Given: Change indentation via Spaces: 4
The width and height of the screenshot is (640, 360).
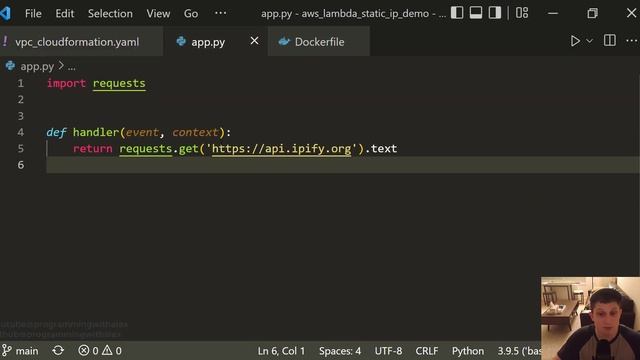Looking at the screenshot, I should click(340, 351).
